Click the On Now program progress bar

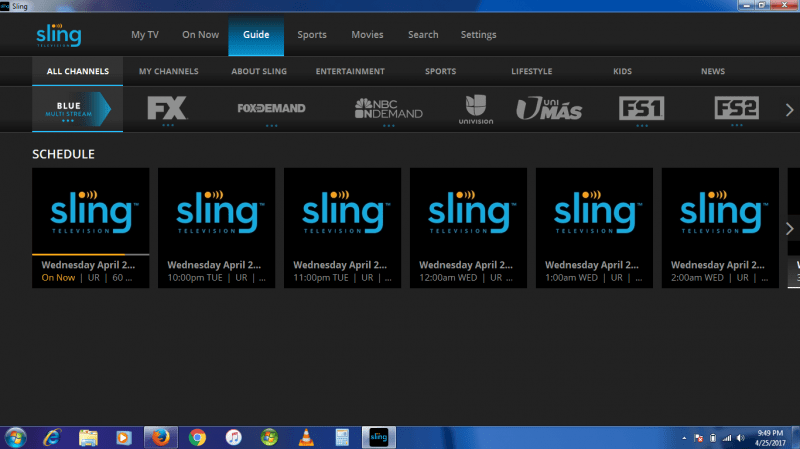pyautogui.click(x=91, y=254)
